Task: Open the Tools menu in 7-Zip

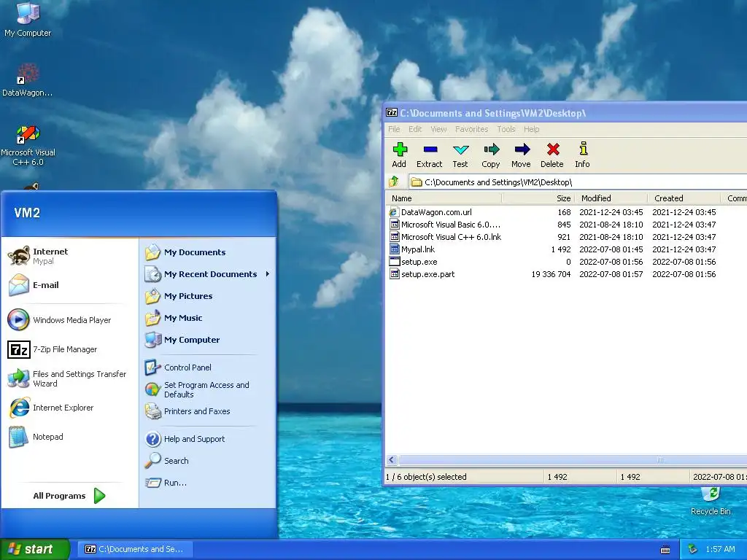Action: tap(506, 129)
